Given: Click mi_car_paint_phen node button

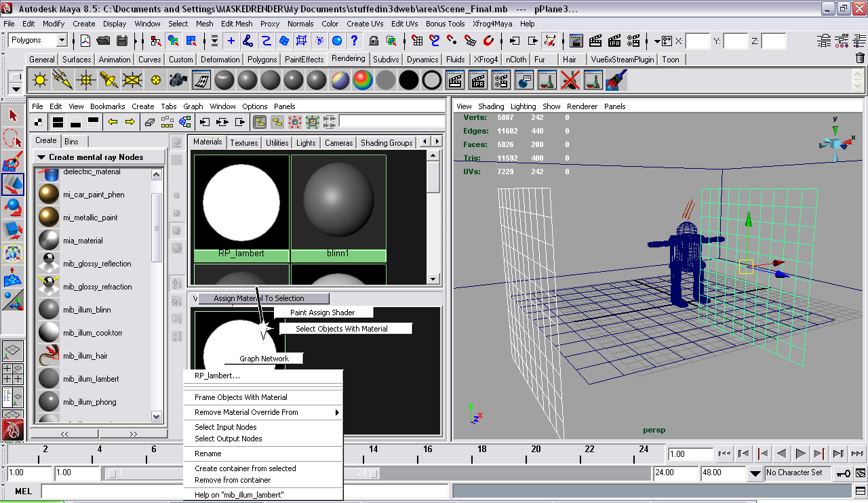Looking at the screenshot, I should pyautogui.click(x=94, y=195).
